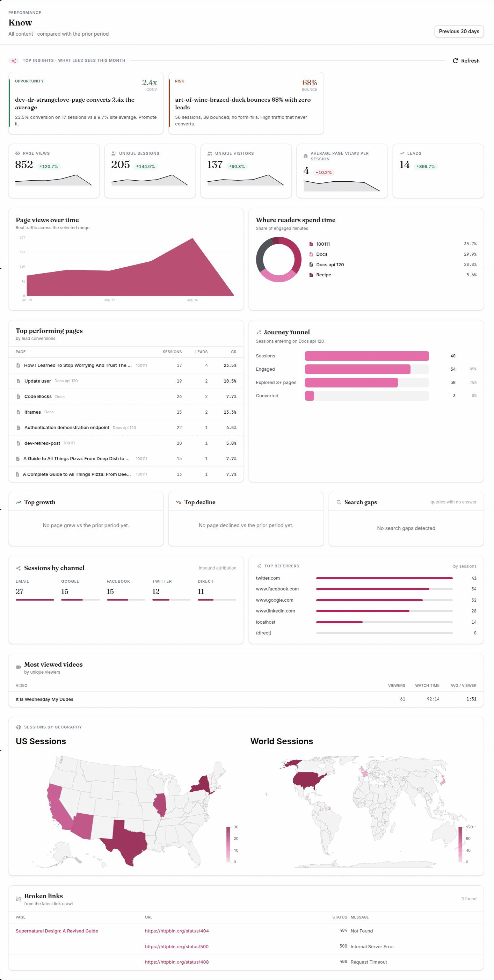Open the Iframes page row
This screenshot has height=980, width=494.
pos(126,412)
